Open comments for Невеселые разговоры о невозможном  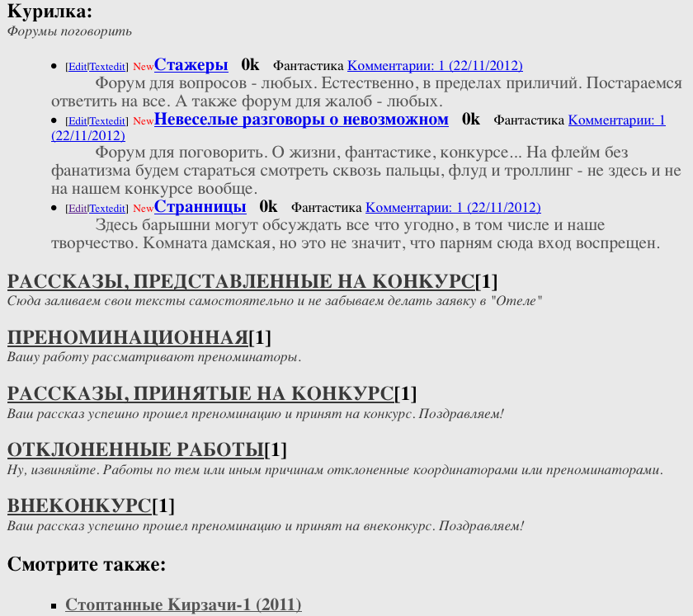coord(616,120)
